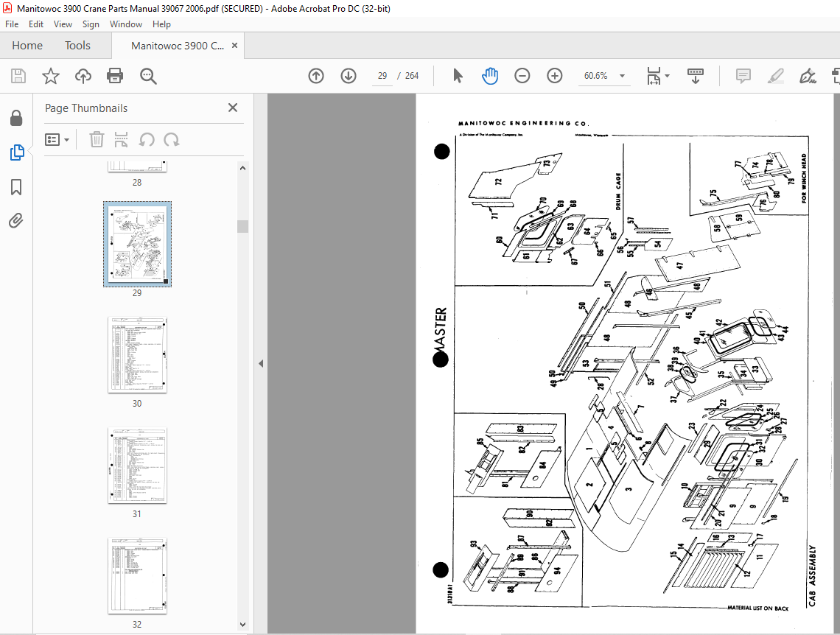The image size is (840, 635).
Task: Click the insert pages icon
Action: click(x=121, y=140)
